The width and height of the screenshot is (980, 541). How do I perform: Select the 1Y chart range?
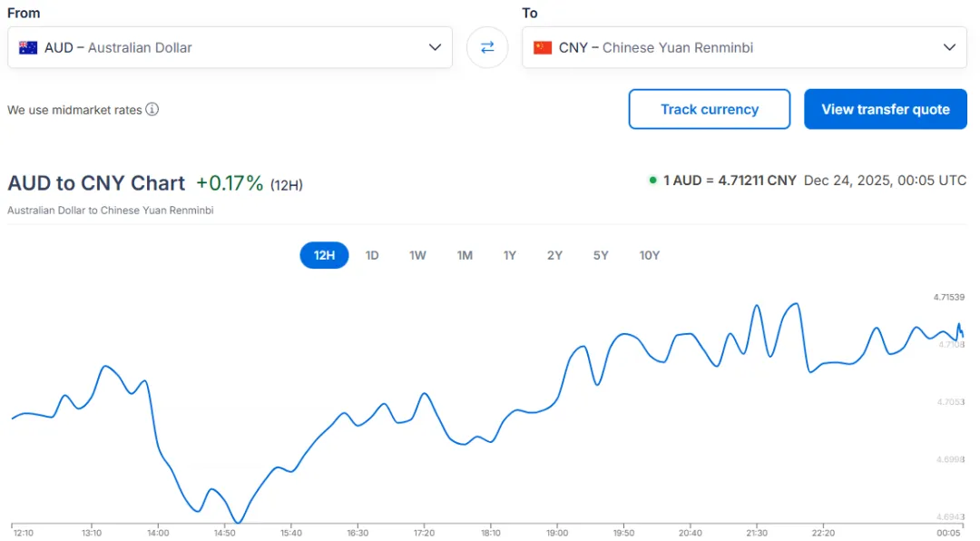pos(510,255)
